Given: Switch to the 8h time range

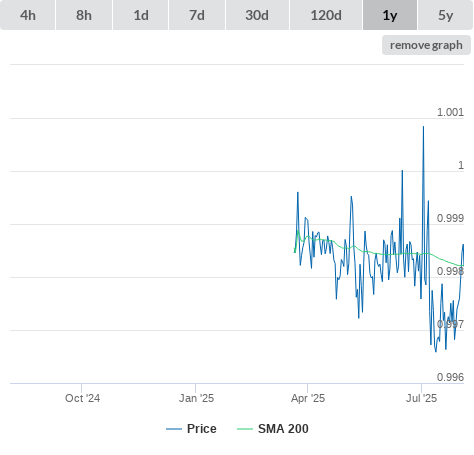Looking at the screenshot, I should 84,15.
